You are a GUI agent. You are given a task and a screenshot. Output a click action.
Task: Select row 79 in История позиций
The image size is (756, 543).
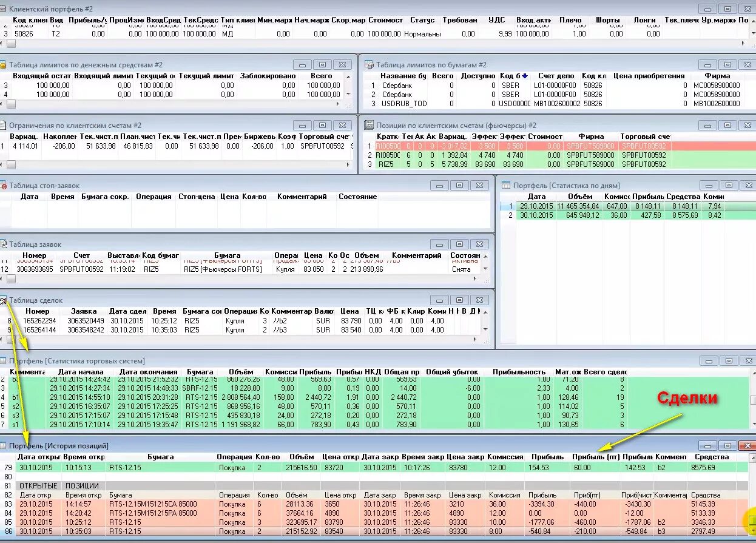[x=375, y=468]
